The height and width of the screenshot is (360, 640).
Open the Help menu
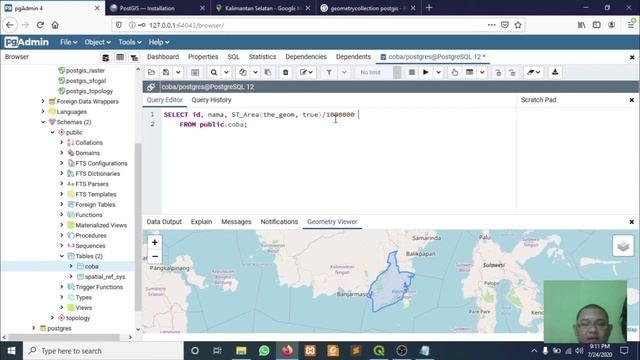point(159,42)
